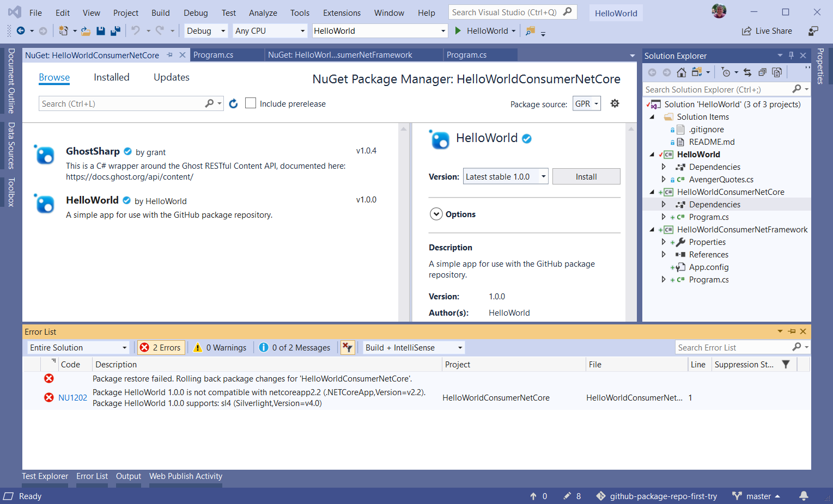Click the Save All toolbar icon
Viewport: 833px width, 504px height.
tap(115, 31)
